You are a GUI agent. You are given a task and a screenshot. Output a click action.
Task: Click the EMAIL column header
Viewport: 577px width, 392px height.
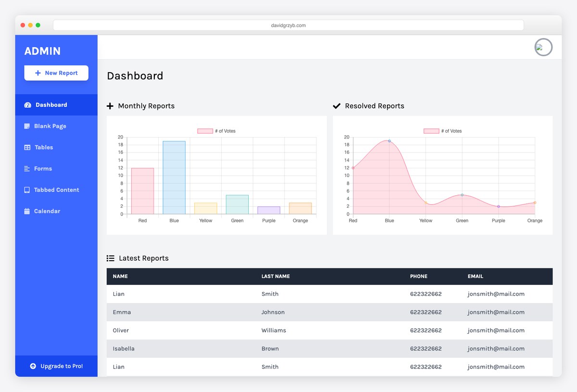tap(476, 277)
